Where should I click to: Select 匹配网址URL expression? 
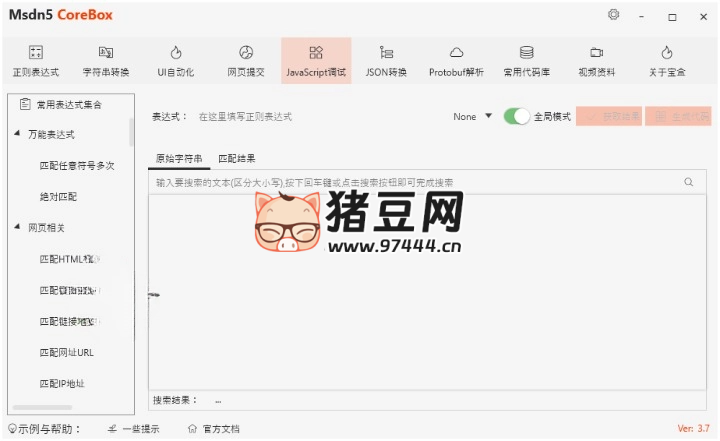tap(67, 352)
